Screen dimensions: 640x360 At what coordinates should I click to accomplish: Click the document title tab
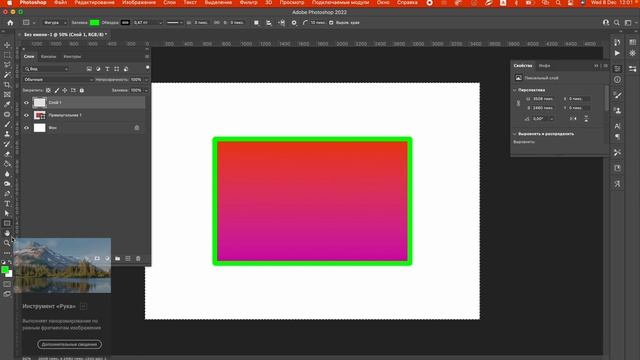(65, 35)
